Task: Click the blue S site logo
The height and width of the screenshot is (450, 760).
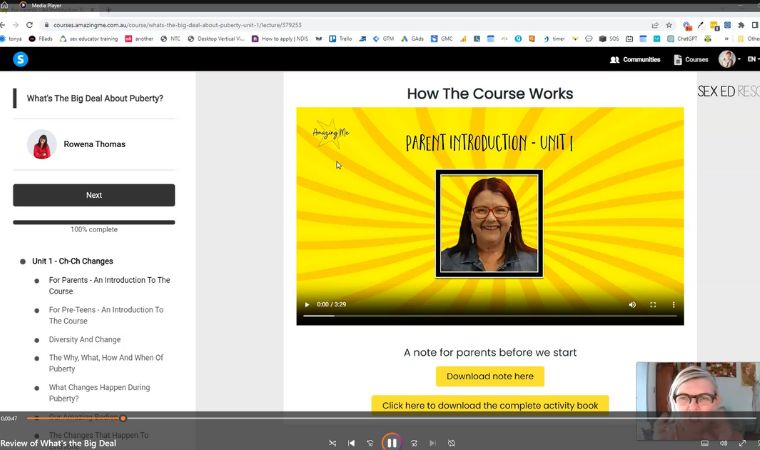Action: click(20, 59)
